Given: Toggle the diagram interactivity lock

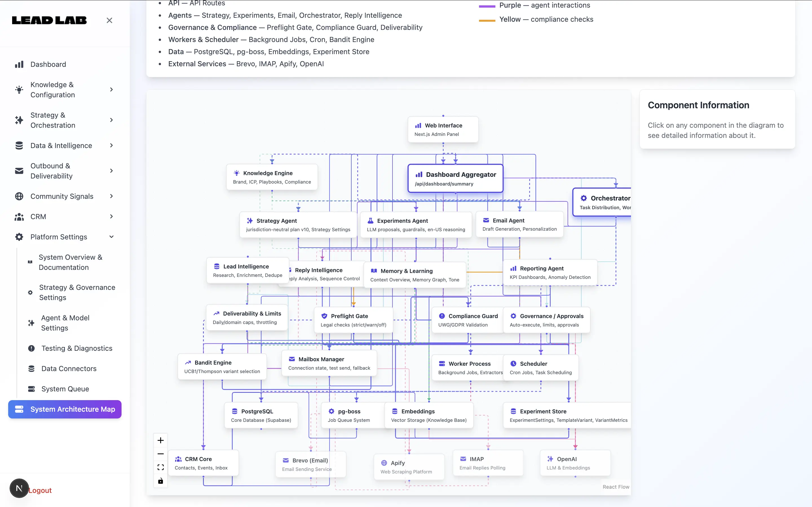Looking at the screenshot, I should click(x=161, y=481).
